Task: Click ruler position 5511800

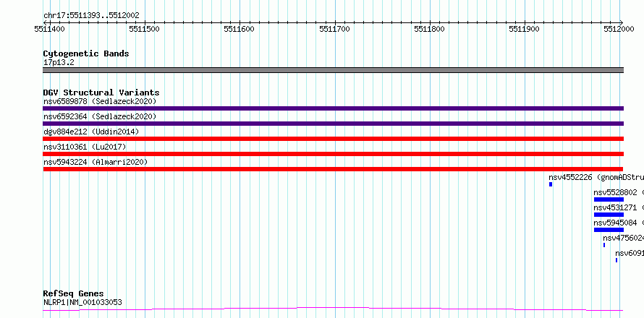Action: click(x=430, y=29)
